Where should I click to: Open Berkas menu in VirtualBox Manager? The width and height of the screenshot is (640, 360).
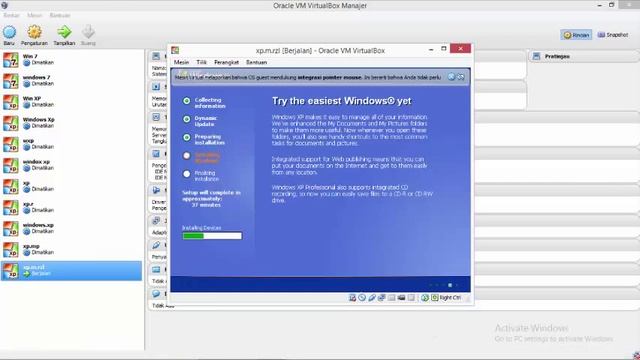tap(11, 15)
